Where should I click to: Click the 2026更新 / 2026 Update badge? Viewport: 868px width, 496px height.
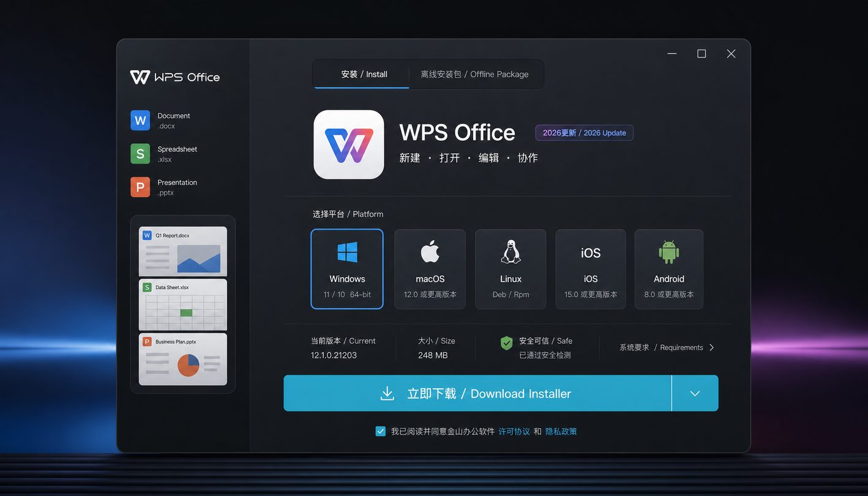584,133
